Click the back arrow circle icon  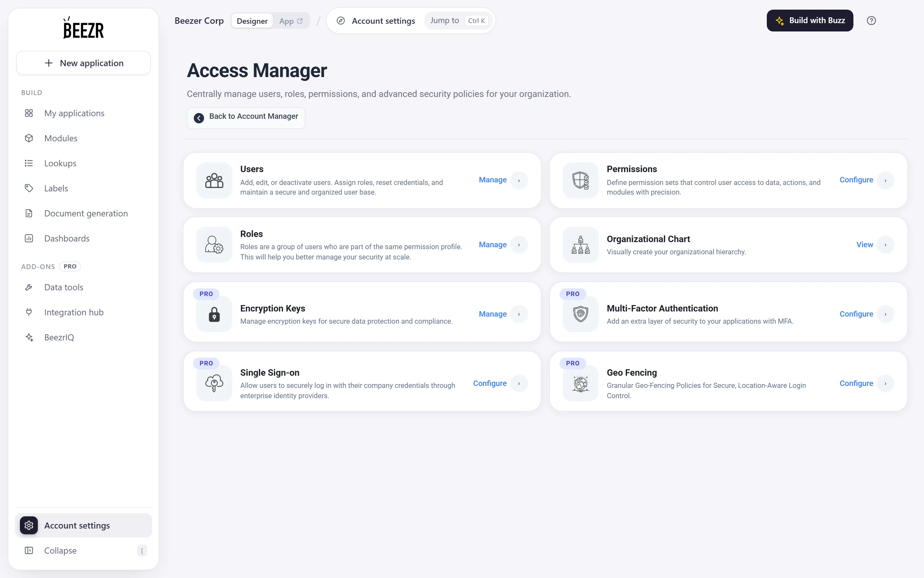[x=199, y=118]
